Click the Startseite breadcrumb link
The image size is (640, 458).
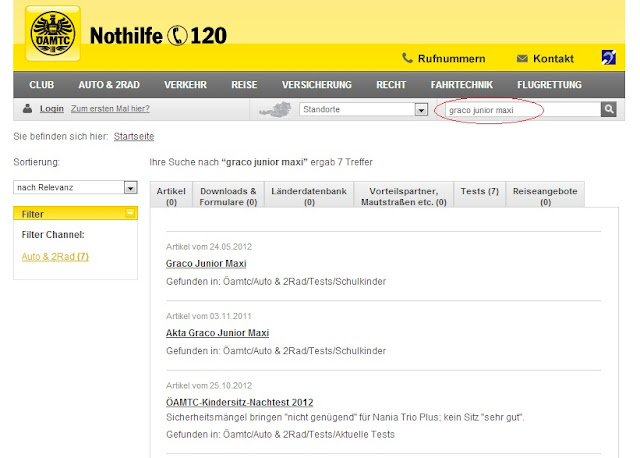point(134,136)
